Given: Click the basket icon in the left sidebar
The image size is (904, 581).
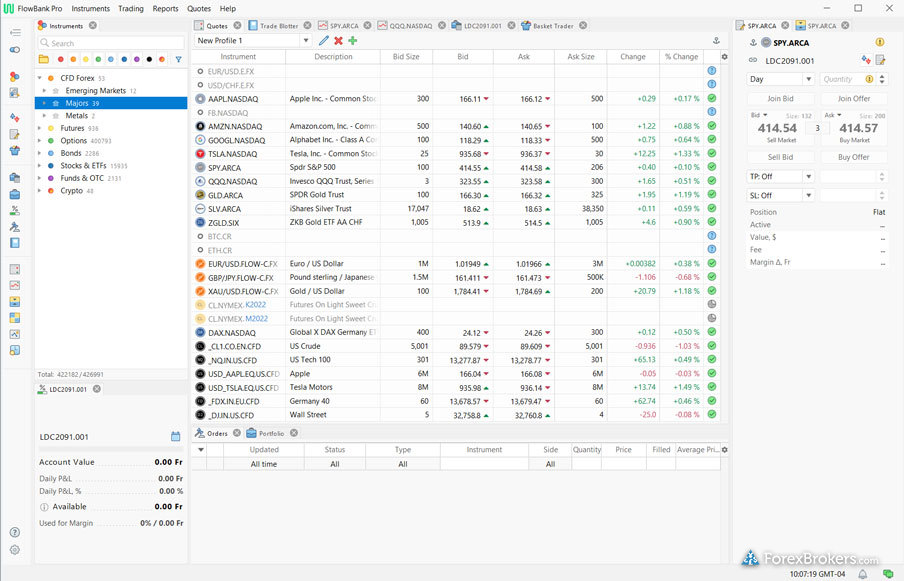Looking at the screenshot, I should pos(15,150).
